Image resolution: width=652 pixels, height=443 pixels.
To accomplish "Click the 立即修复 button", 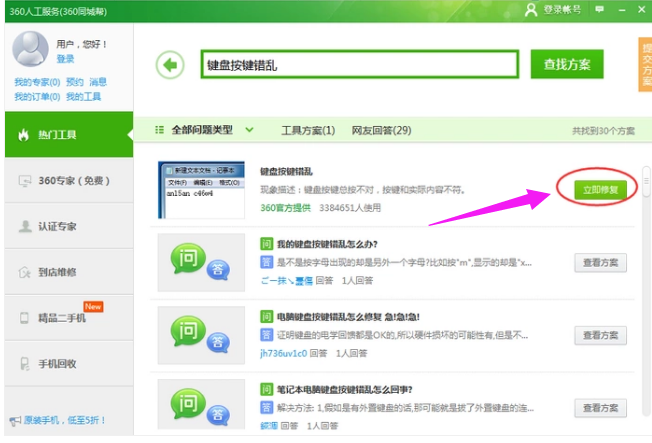I will 594,188.
